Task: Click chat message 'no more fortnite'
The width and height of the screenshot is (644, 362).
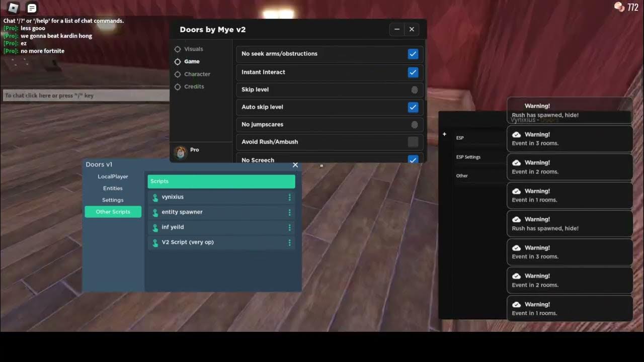Action: click(x=42, y=51)
